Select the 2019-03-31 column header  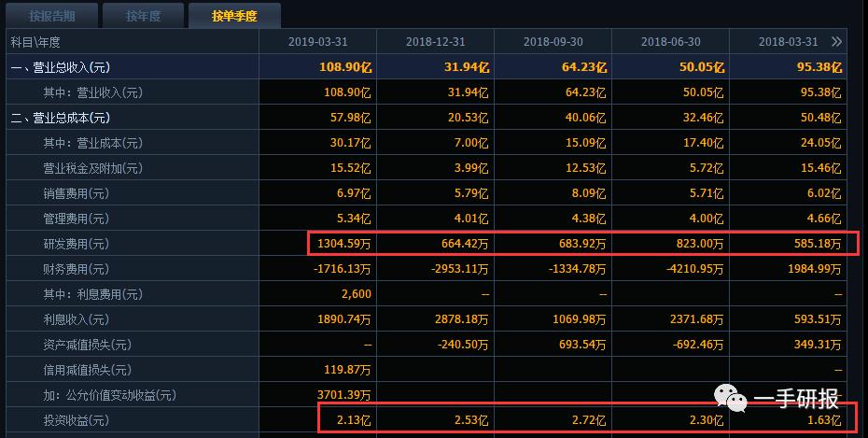point(317,42)
